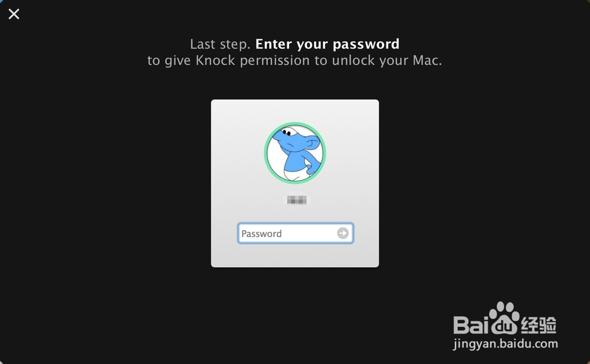
Task: Click the "Last step." text
Action: [x=220, y=44]
